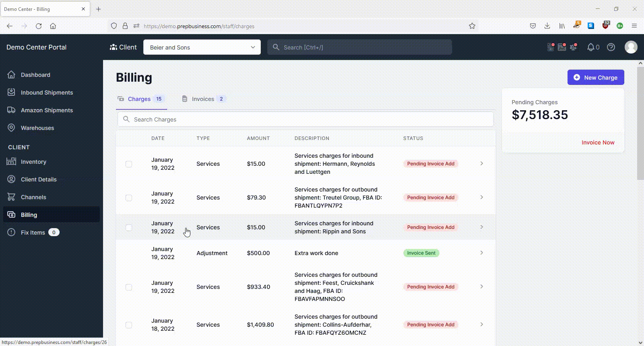Open Channels in the sidebar
The width and height of the screenshot is (644, 346).
tap(33, 197)
